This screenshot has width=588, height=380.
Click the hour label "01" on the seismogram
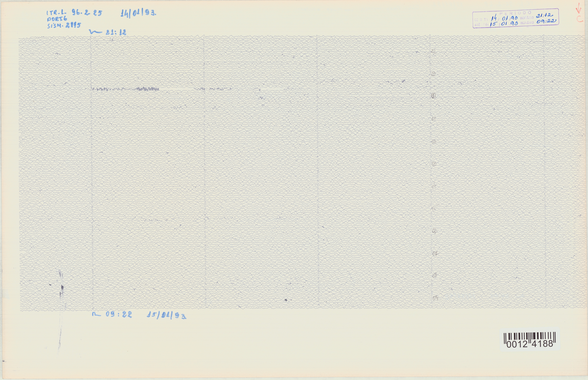pos(434,119)
